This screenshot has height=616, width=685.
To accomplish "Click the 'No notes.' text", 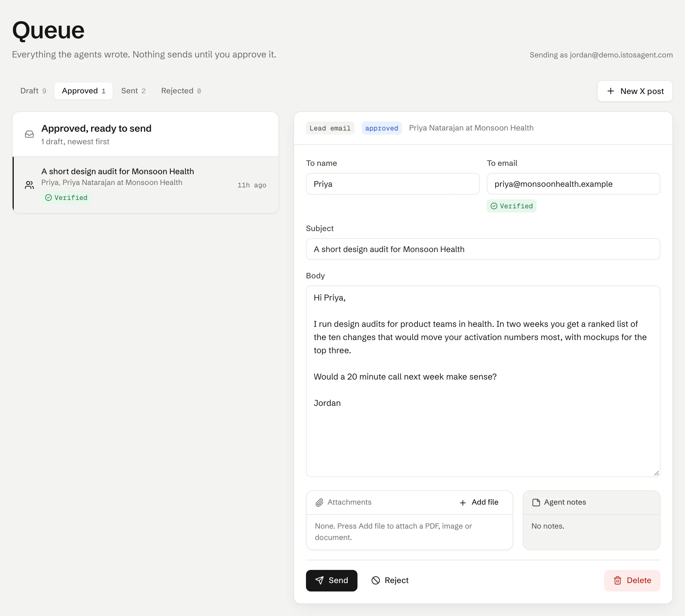I will (x=548, y=526).
